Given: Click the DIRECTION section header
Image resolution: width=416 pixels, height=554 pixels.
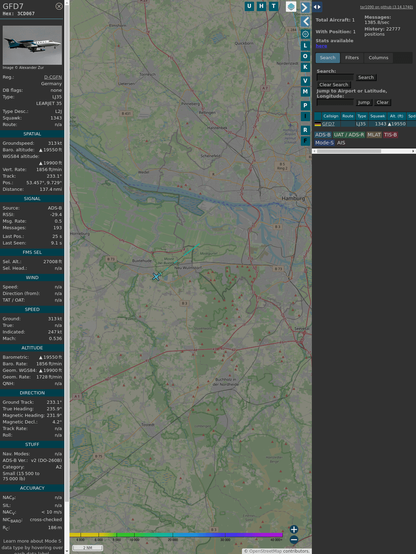Looking at the screenshot, I should click(32, 393).
